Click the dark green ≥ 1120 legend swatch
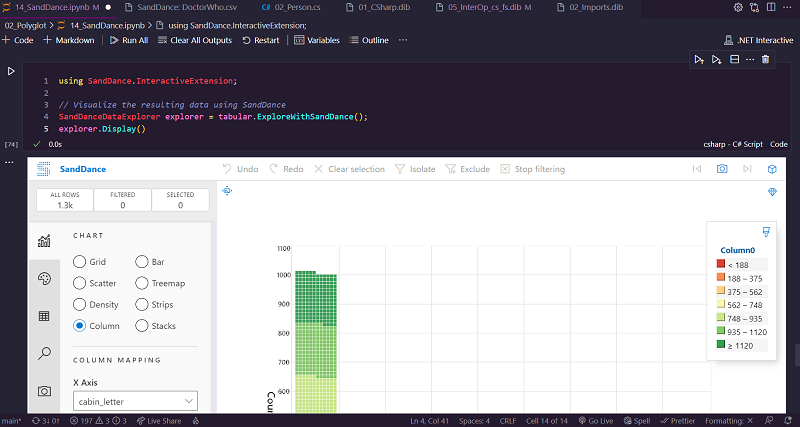The width and height of the screenshot is (800, 427). point(720,345)
